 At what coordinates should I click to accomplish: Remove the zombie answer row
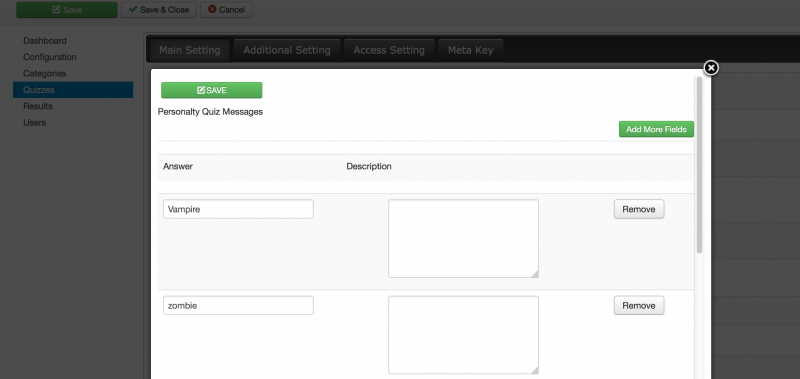tap(639, 306)
